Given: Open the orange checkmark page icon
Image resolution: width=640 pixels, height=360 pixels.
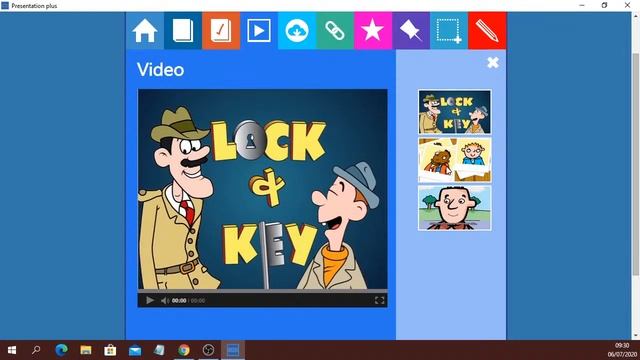Looking at the screenshot, I should (221, 31).
